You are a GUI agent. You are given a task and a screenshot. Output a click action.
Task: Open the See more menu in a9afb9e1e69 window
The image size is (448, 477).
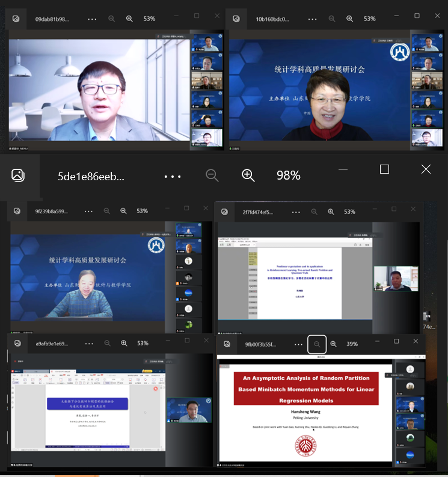(88, 344)
